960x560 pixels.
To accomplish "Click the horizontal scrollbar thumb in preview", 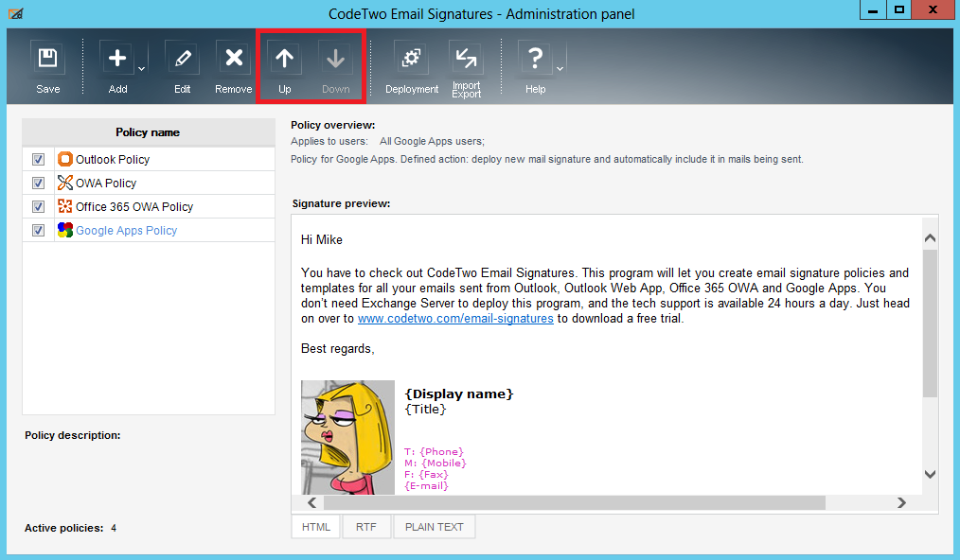I will tap(575, 503).
